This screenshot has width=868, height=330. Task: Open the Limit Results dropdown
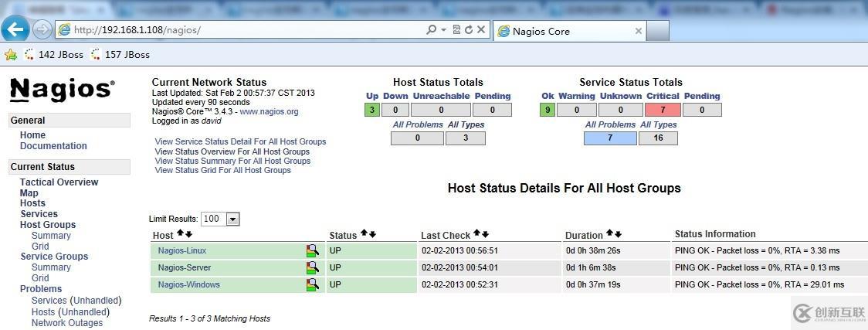tap(233, 219)
